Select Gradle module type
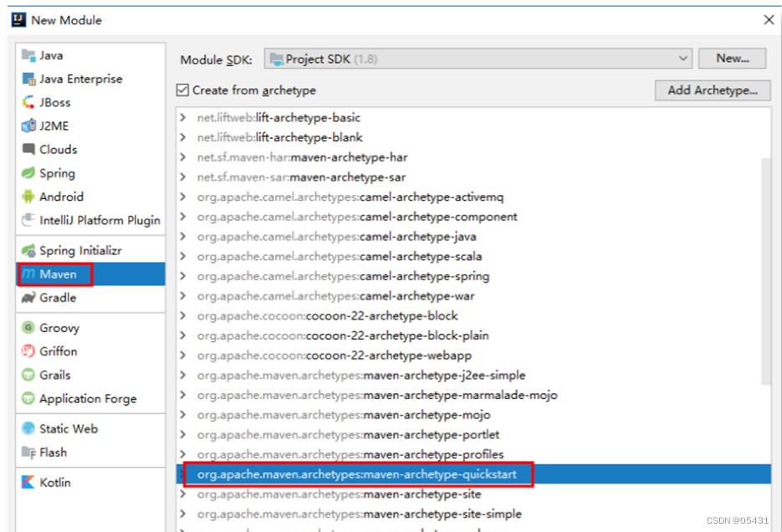This screenshot has height=532, width=782. (90, 298)
